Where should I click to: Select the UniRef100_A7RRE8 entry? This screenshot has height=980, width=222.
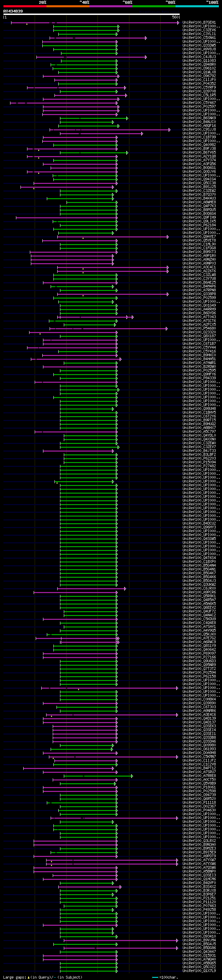pyautogui.click(x=199, y=776)
